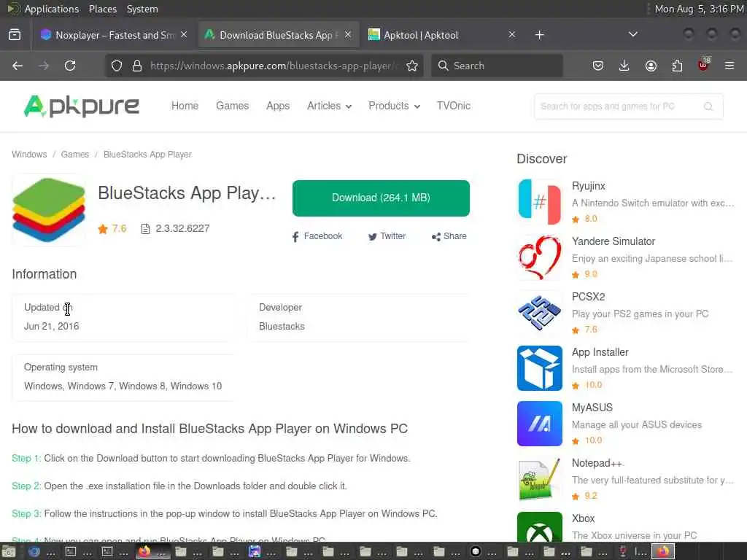Open the Applications menu
The height and width of the screenshot is (560, 747).
[52, 9]
